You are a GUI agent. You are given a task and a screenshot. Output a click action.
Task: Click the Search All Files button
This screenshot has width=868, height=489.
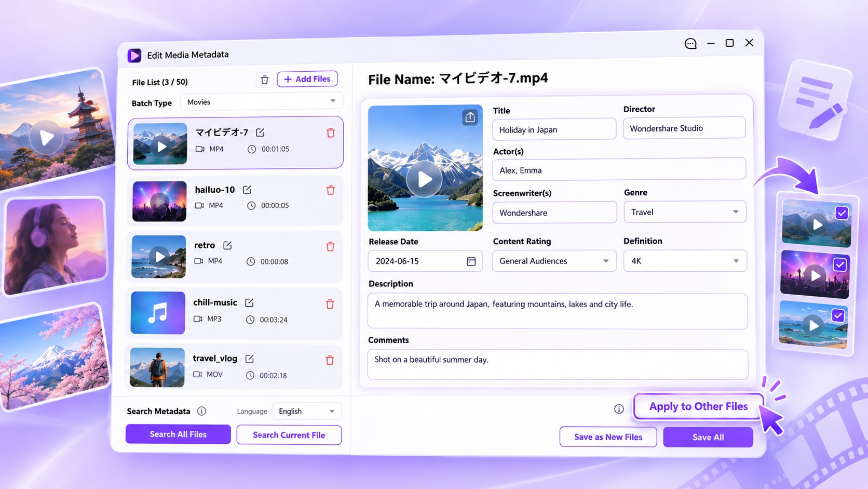(x=178, y=434)
